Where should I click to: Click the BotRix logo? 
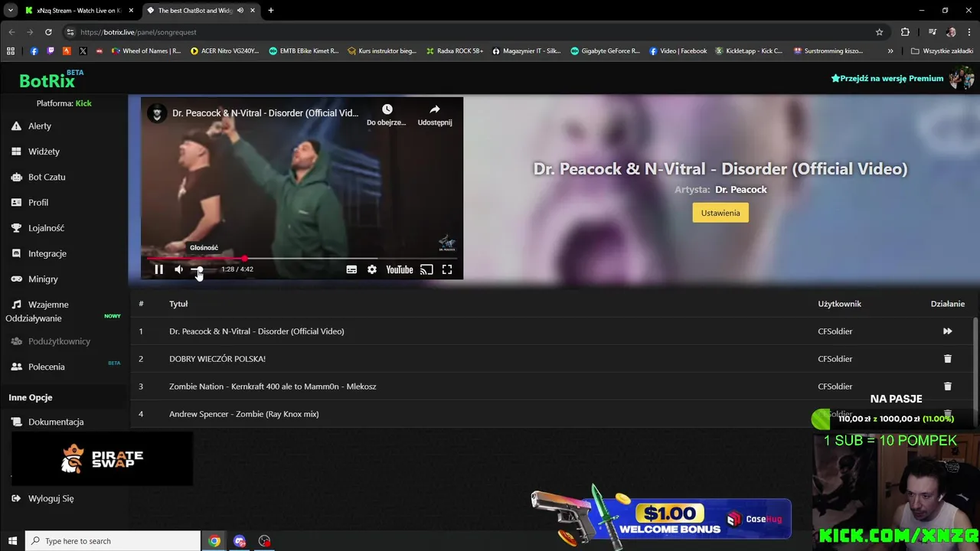[47, 80]
